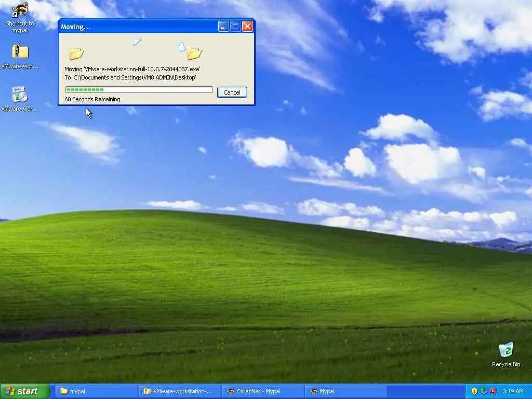Open the yellow shield updates tray icon
Viewport: 532px width, 399px height.
474,391
